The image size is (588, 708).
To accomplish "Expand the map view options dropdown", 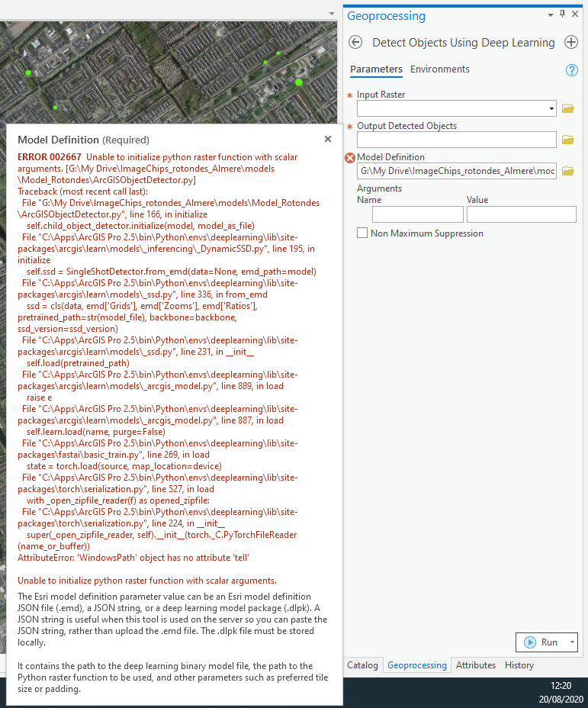I will pyautogui.click(x=332, y=14).
